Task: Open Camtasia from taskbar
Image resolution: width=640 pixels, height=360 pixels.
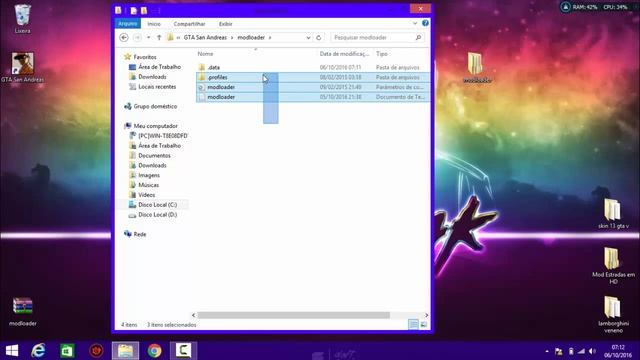Action: pyautogui.click(x=183, y=351)
